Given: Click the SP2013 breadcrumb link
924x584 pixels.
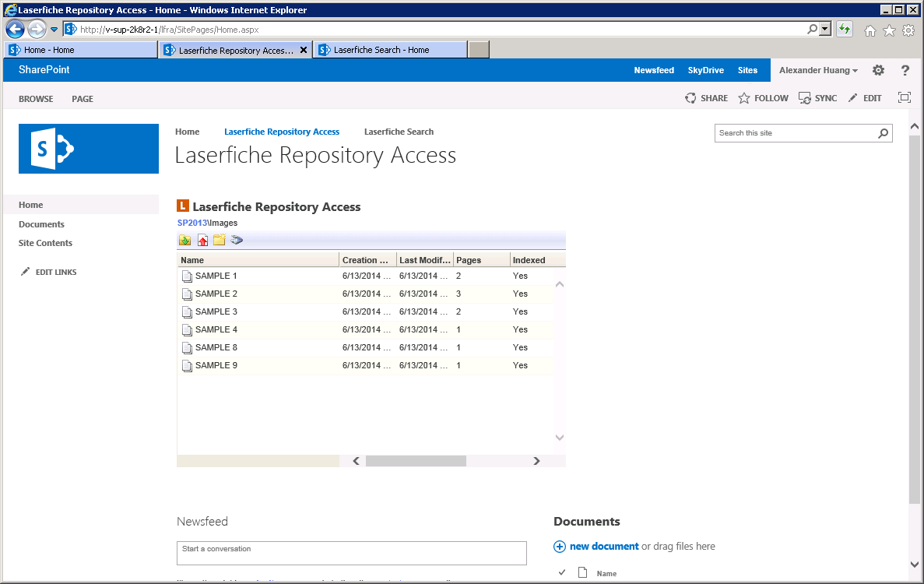Looking at the screenshot, I should (x=192, y=223).
